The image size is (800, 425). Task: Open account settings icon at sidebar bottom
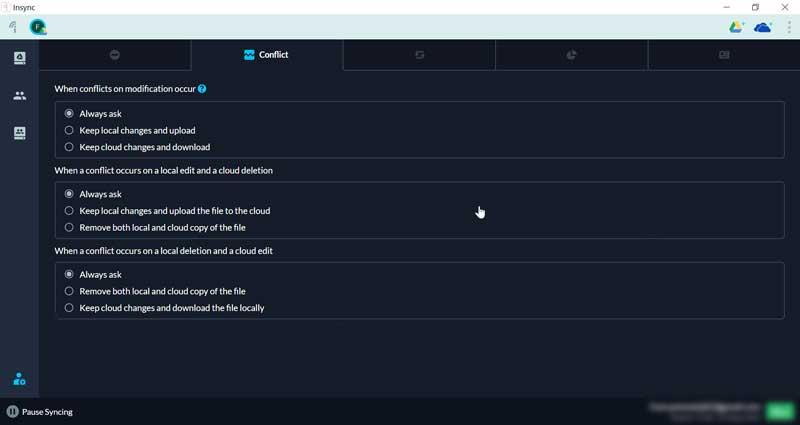(x=19, y=379)
